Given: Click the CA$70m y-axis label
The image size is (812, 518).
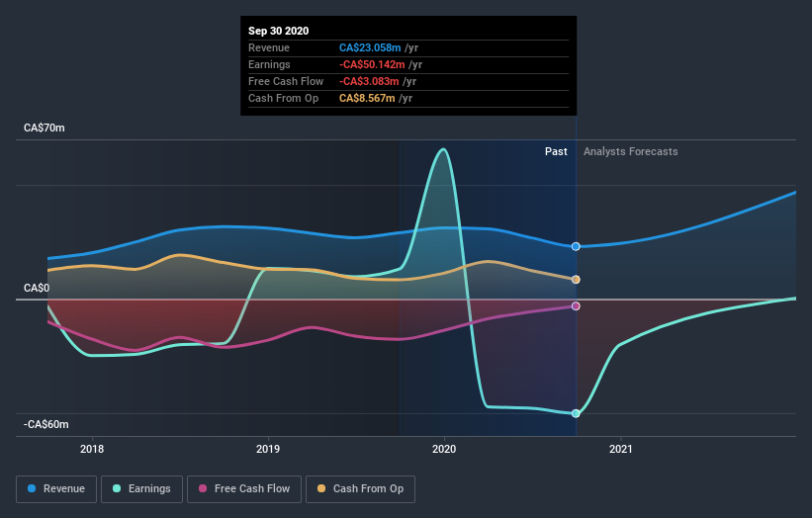Looking at the screenshot, I should [x=45, y=128].
